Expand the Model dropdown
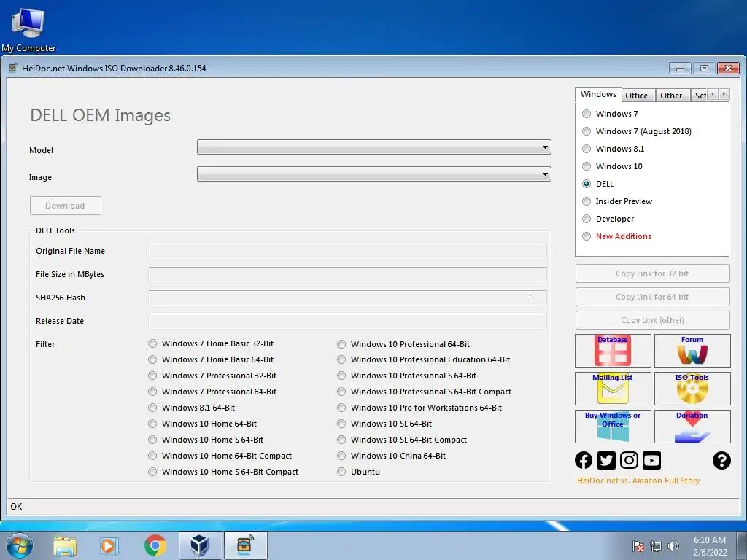The width and height of the screenshot is (747, 560). 374,147
